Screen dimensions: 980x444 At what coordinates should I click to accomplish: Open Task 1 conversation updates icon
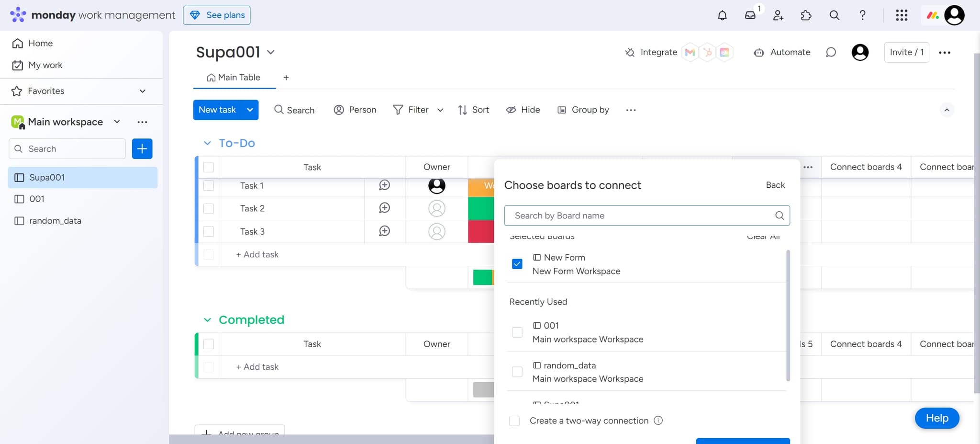(384, 185)
